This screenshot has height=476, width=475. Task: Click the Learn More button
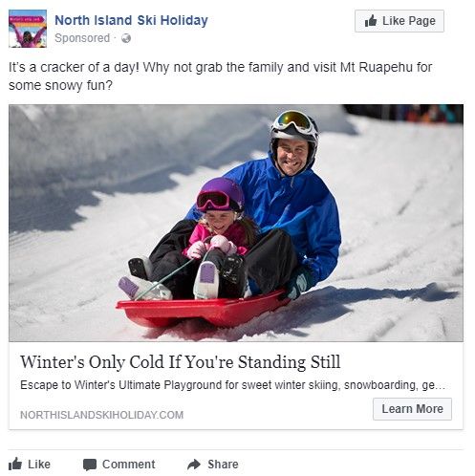[412, 409]
